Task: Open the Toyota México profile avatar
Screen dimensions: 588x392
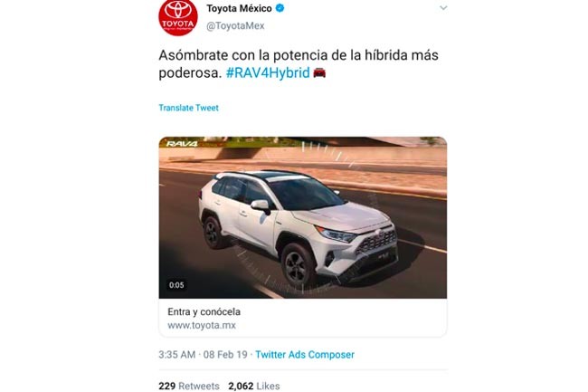Action: click(178, 17)
